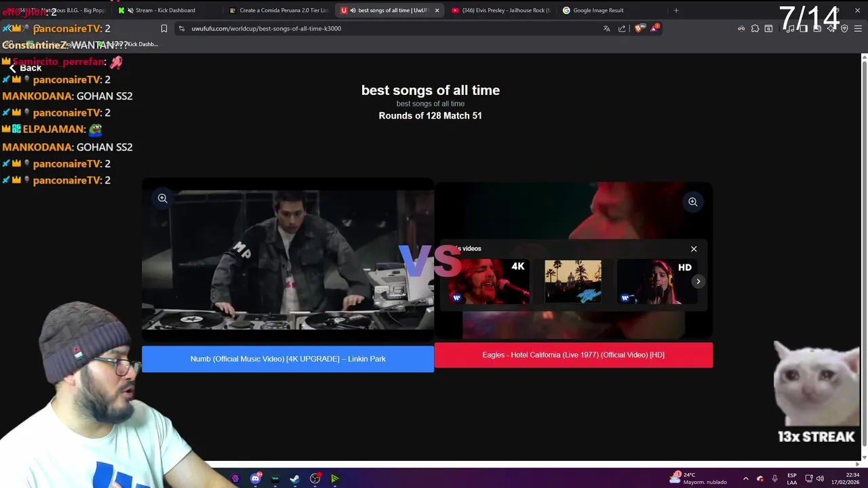Click the Rounds of 128 Match 51 text
Screen dimensions: 868x488
click(430, 116)
